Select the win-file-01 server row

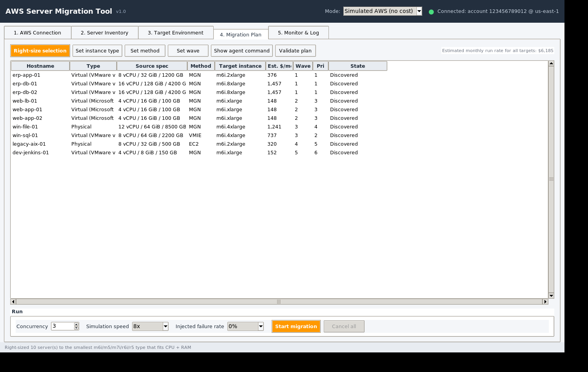tap(199, 127)
